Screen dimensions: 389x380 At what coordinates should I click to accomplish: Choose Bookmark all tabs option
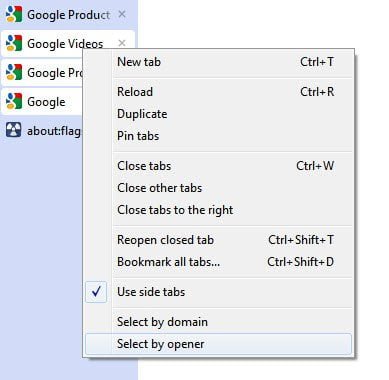(x=219, y=262)
